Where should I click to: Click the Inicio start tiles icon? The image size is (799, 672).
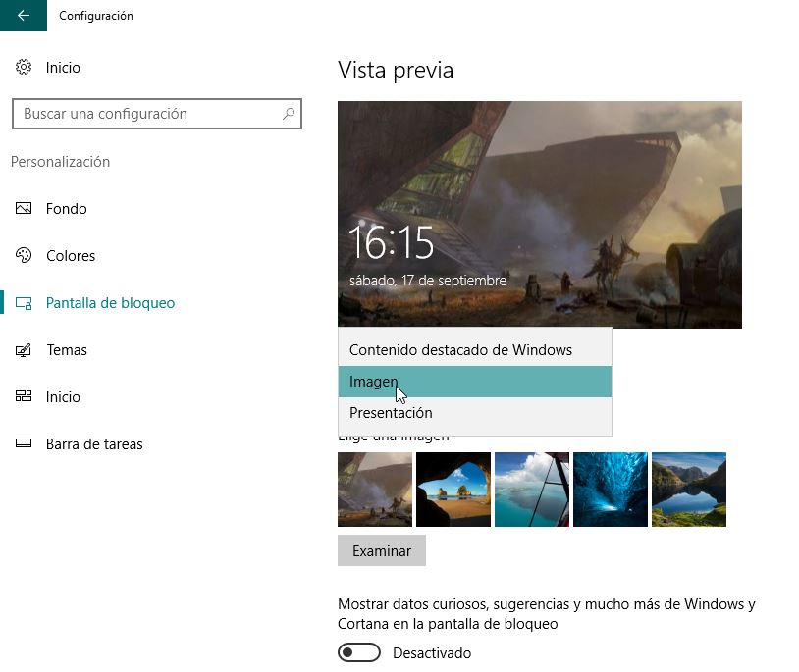[x=24, y=396]
